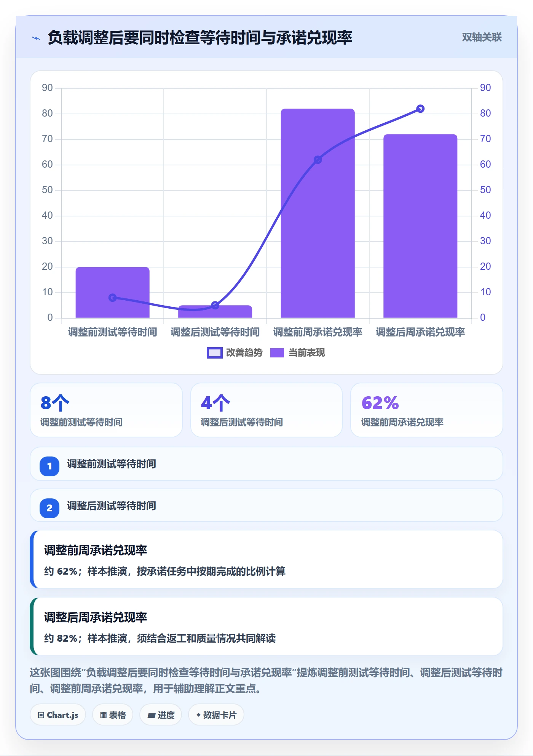Click the lightning icon beside the title
Image resolution: width=533 pixels, height=756 pixels.
[36, 38]
